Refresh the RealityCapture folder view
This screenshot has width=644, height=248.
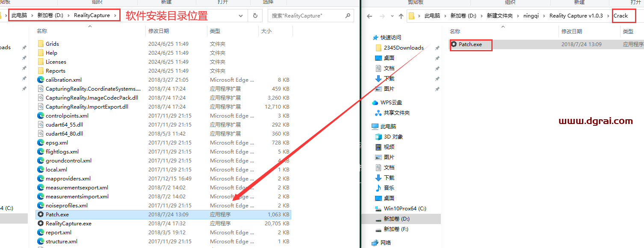(x=255, y=15)
